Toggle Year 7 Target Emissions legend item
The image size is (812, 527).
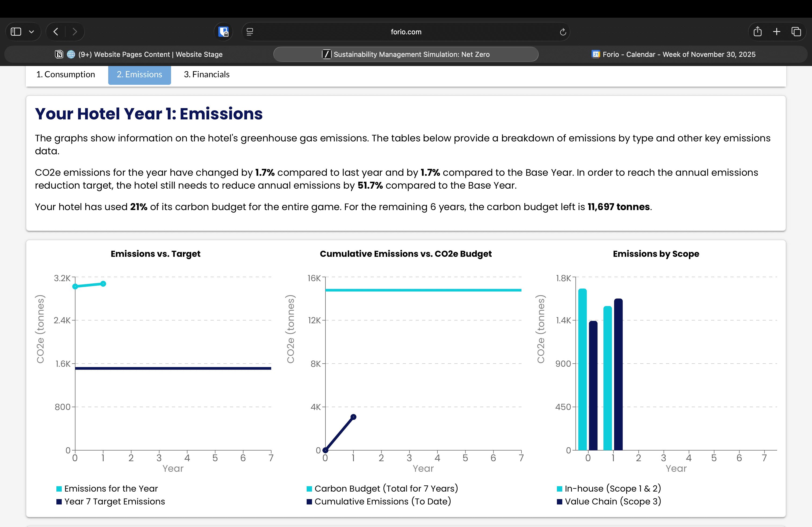114,502
